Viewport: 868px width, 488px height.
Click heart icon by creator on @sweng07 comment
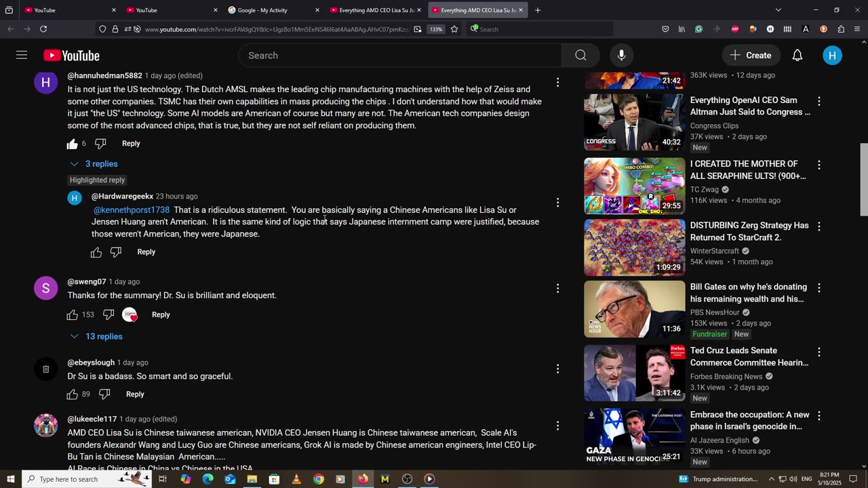(130, 314)
